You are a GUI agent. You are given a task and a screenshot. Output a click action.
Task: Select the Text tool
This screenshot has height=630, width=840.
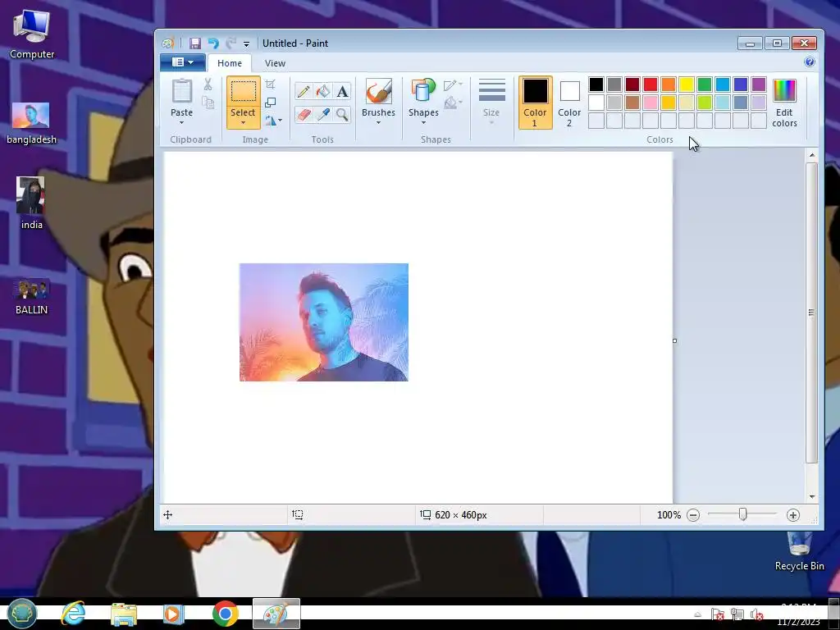click(342, 91)
